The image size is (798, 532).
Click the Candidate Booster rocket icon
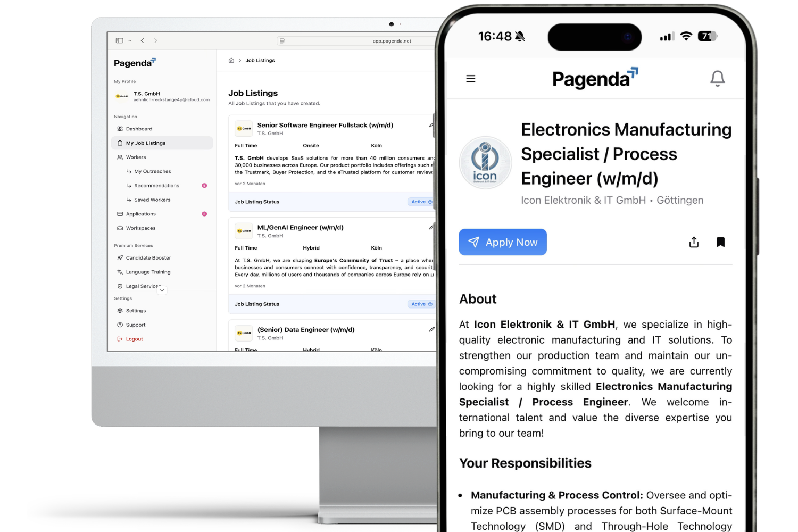coord(120,258)
